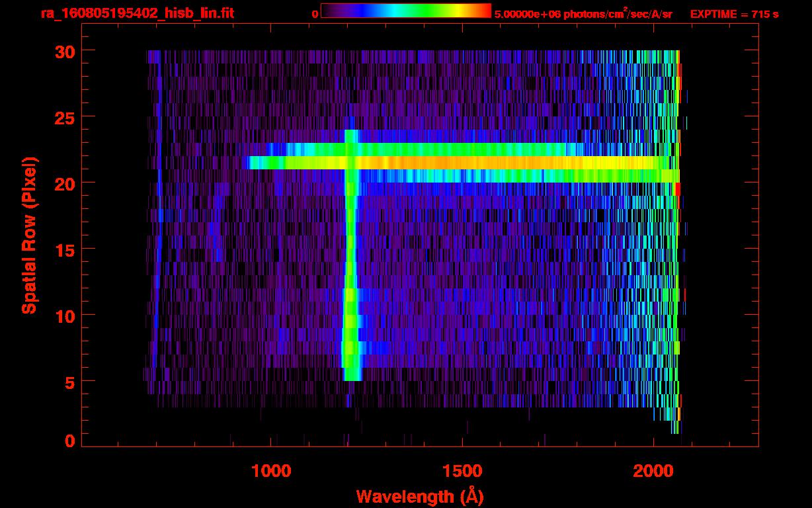812x508 pixels.
Task: Click the 5.00000e+06 photons colorbar maximum label
Action: pyautogui.click(x=584, y=13)
